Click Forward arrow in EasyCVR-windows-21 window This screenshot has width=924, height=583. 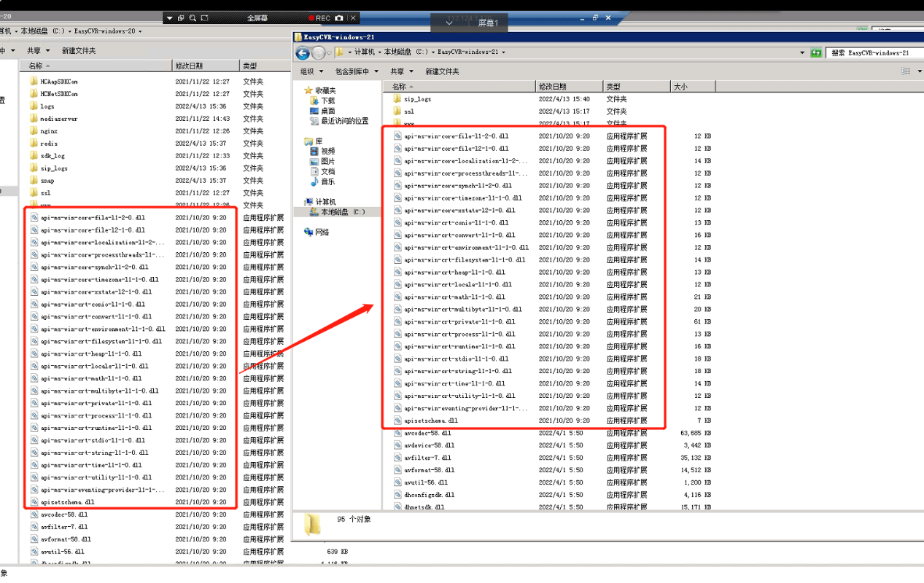point(318,53)
